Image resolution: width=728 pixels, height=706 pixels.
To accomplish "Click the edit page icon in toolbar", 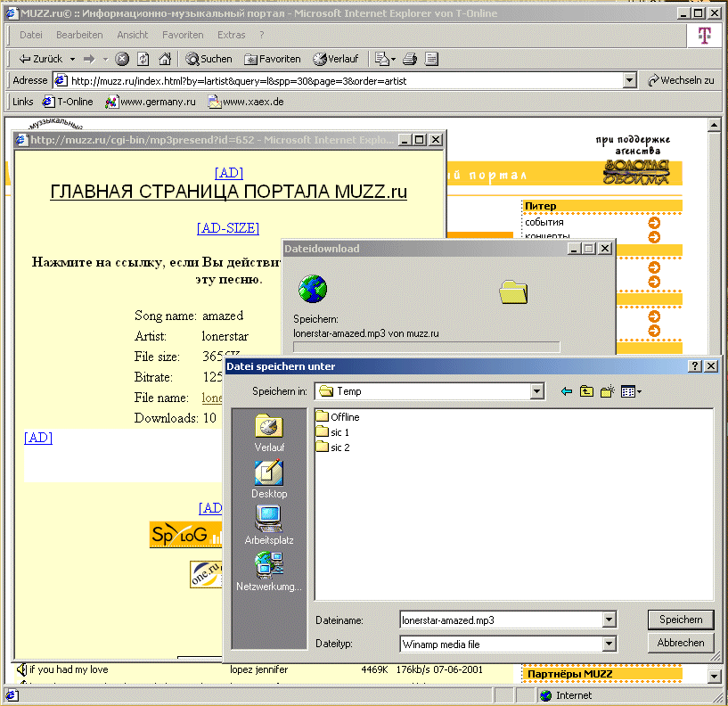I will (x=431, y=59).
